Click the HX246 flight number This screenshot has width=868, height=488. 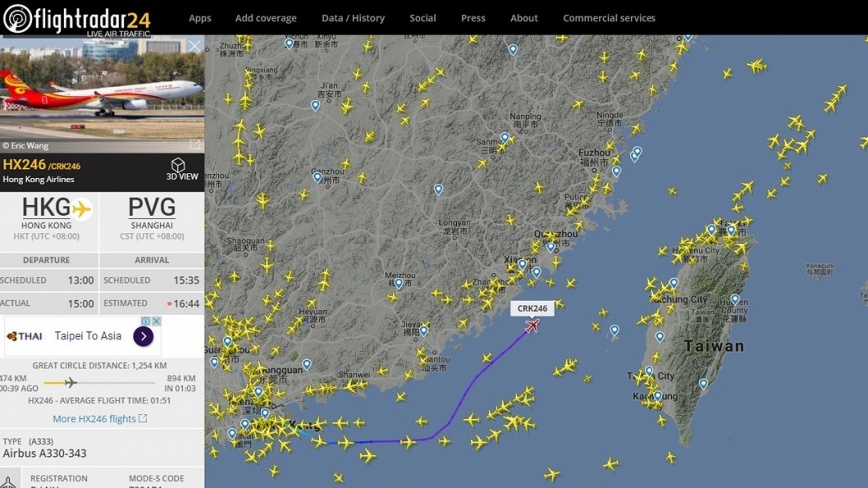[x=24, y=164]
